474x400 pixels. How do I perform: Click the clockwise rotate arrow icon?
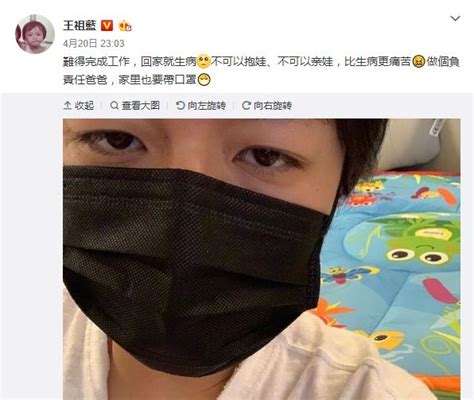pos(246,106)
